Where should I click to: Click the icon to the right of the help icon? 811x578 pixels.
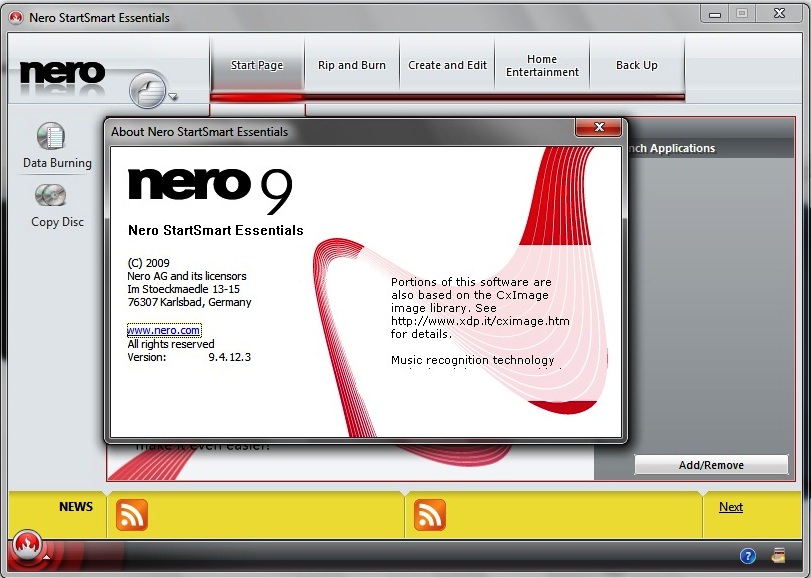click(778, 555)
